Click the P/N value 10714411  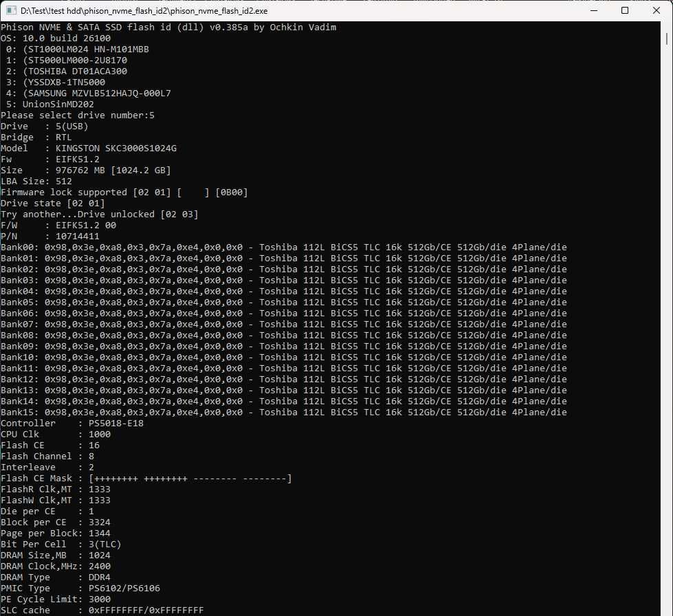tap(78, 236)
